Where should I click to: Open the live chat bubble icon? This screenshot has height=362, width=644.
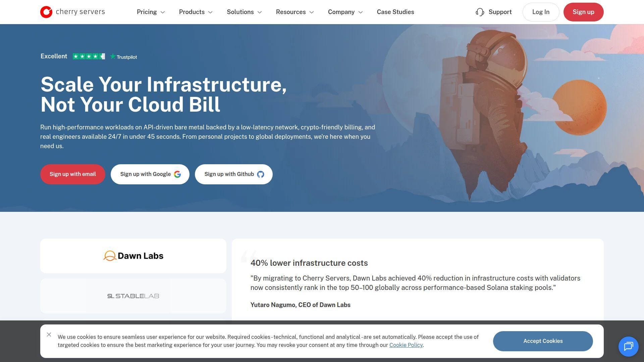click(628, 346)
